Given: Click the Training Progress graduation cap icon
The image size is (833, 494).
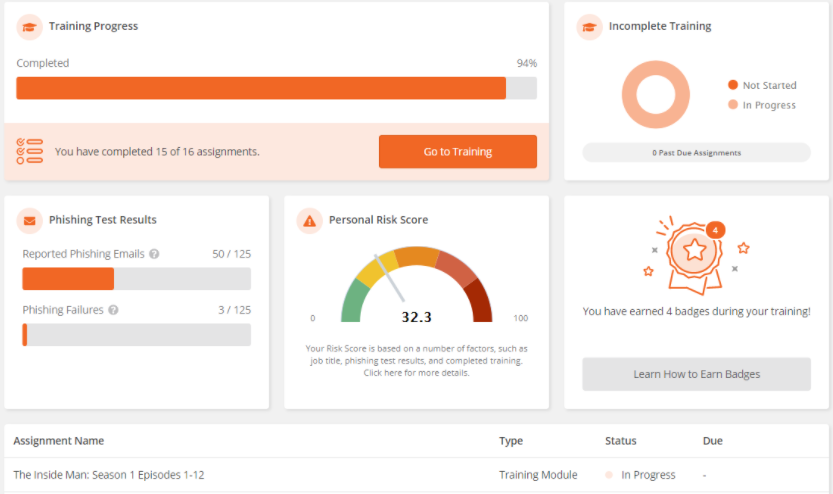Looking at the screenshot, I should coord(30,27).
